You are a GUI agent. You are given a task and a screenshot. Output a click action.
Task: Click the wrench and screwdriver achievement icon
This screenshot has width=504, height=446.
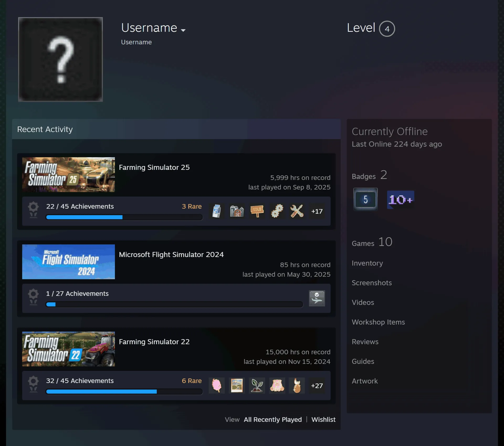tap(297, 211)
